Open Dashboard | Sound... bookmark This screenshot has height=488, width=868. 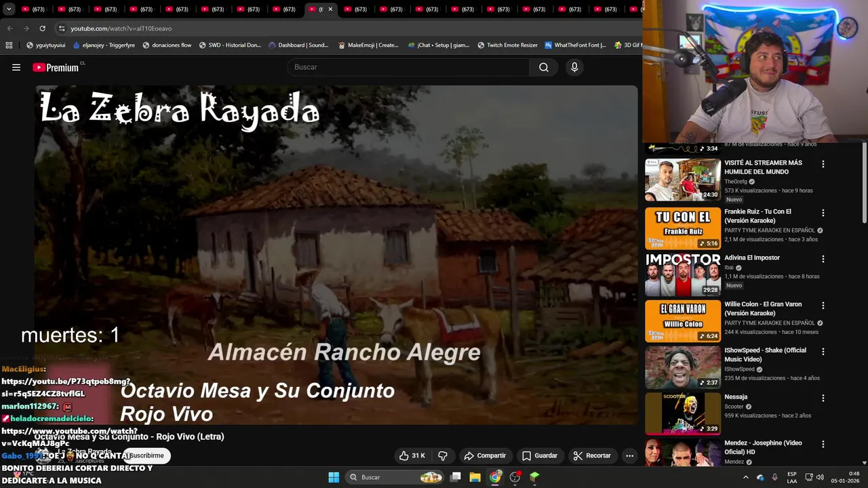click(x=299, y=45)
